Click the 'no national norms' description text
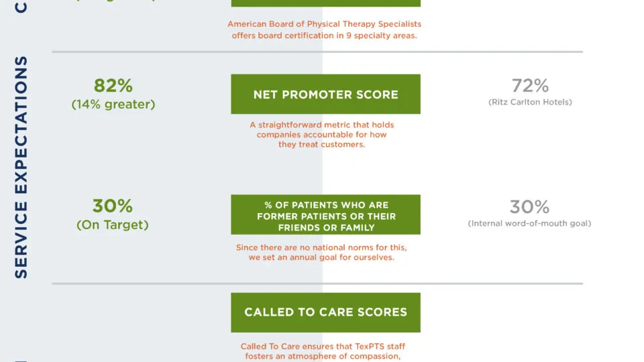This screenshot has width=644, height=362. click(321, 253)
